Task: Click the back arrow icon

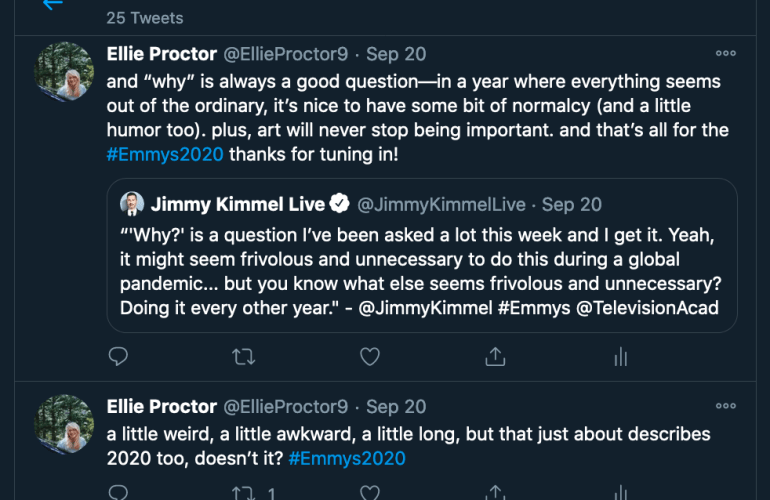Action: click(53, 5)
